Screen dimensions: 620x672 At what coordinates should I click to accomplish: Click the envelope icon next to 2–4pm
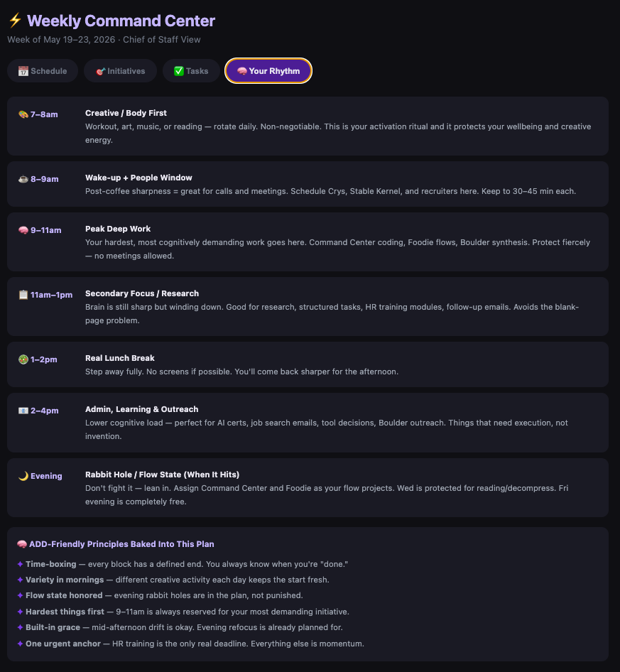[23, 411]
